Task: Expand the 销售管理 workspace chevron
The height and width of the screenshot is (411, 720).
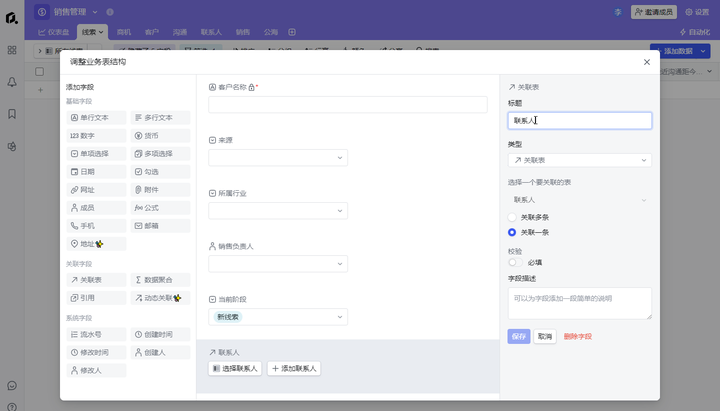Action: click(95, 12)
